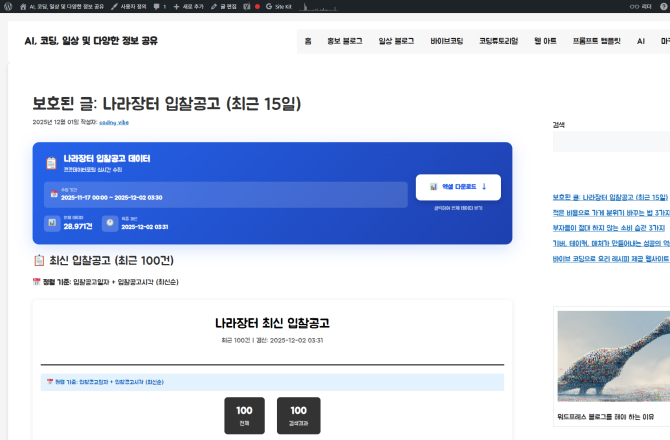Click the site title AI, 코딩, 일상 link
Screen dimensions: 670x440
(90, 41)
